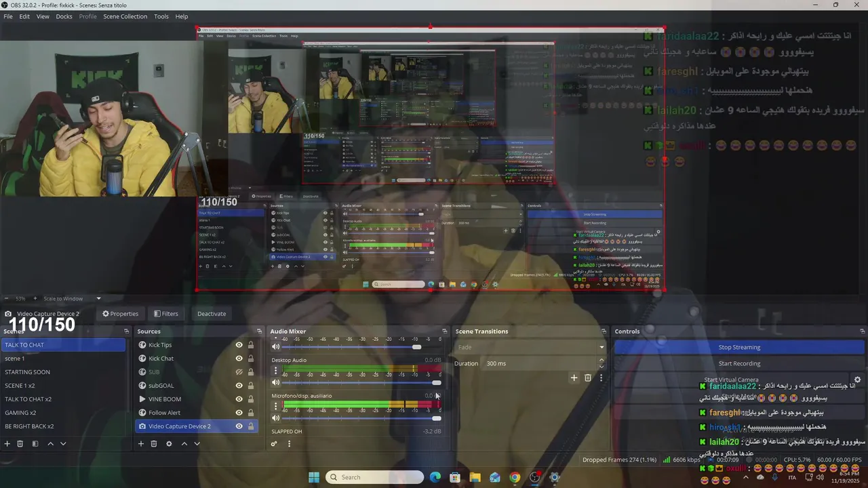
Task: Decrease transition Duration with down arrow
Action: click(x=601, y=366)
